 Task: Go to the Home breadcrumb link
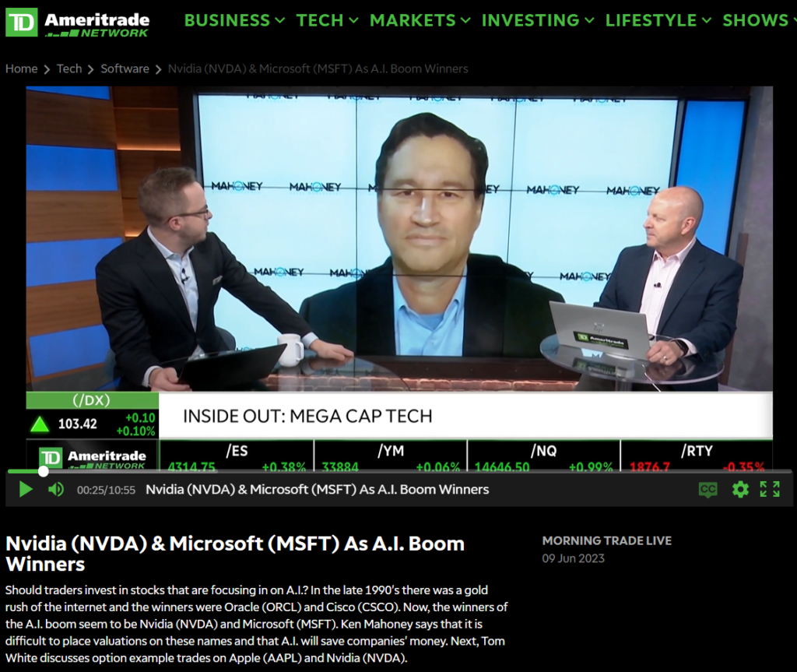point(21,69)
